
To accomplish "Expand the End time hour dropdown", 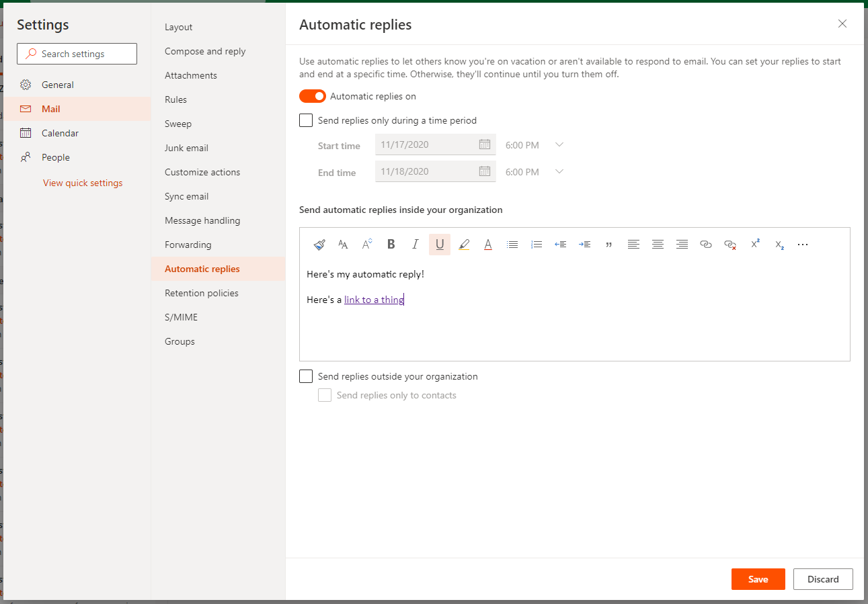I will (559, 171).
